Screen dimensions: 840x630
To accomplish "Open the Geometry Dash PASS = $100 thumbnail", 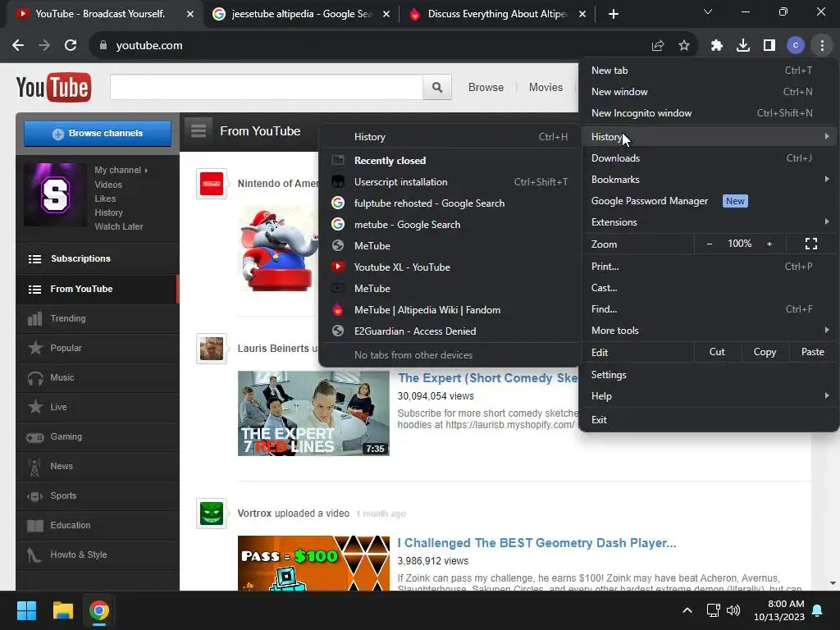I will click(x=313, y=563).
